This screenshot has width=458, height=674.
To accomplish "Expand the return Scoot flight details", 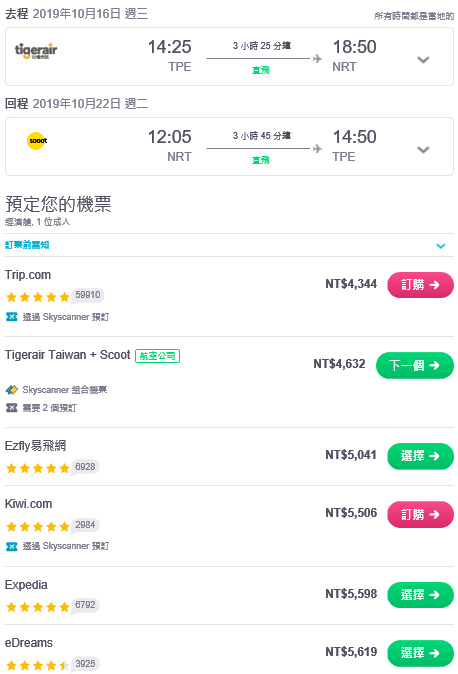I will (x=423, y=150).
